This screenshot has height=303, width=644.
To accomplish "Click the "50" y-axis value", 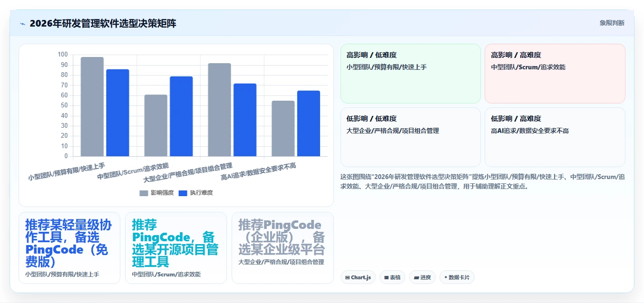I will point(64,105).
